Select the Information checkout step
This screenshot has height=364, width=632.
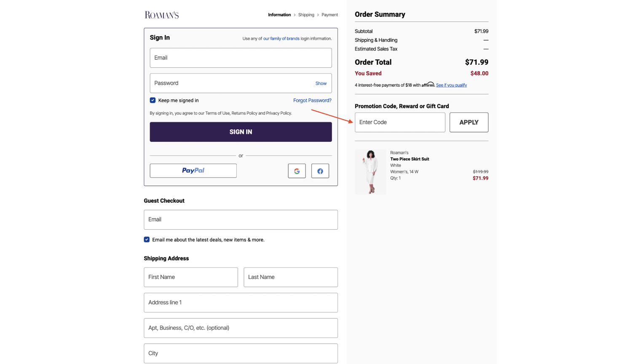click(279, 14)
